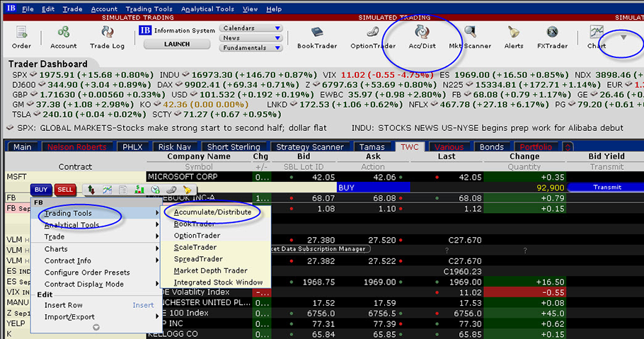The height and width of the screenshot is (339, 644).
Task: Switch to the Main tab
Action: click(x=22, y=146)
